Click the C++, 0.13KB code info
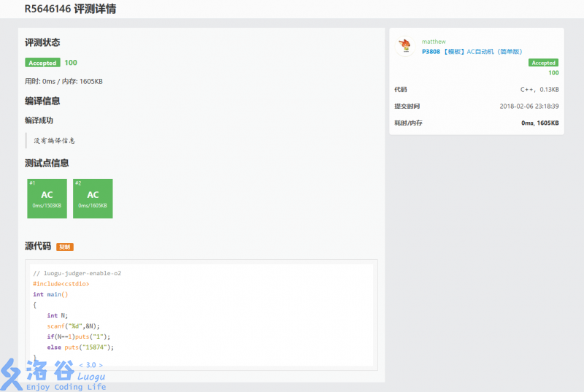This screenshot has height=392, width=584. click(x=539, y=90)
